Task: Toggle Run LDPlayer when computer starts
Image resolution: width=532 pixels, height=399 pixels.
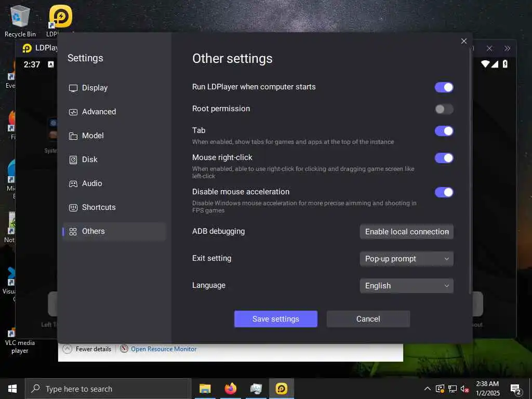Action: [x=444, y=87]
